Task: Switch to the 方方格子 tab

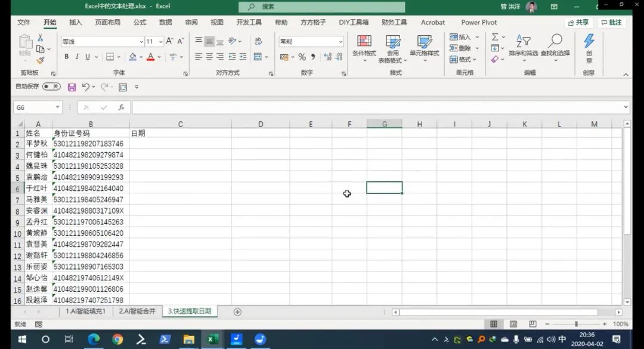Action: 313,22
